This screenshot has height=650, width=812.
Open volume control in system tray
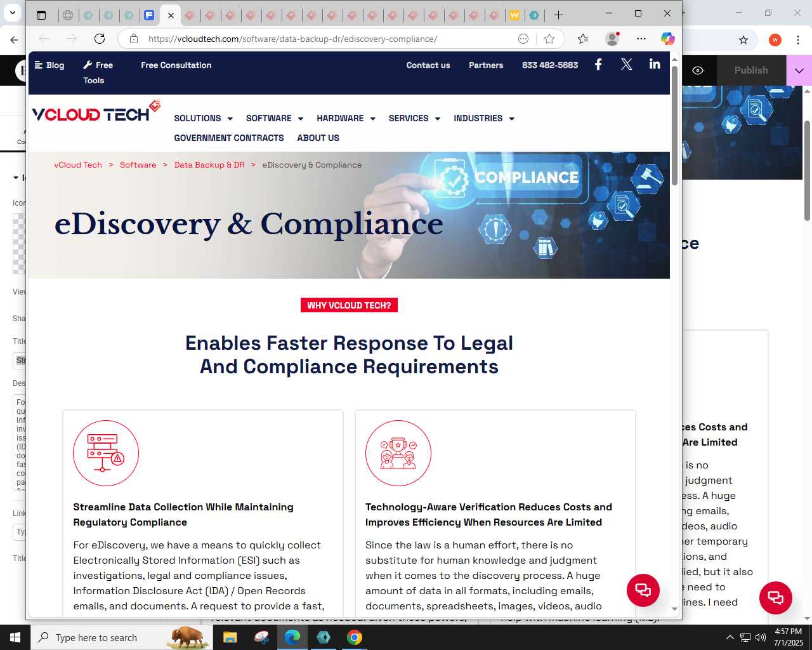(x=761, y=637)
